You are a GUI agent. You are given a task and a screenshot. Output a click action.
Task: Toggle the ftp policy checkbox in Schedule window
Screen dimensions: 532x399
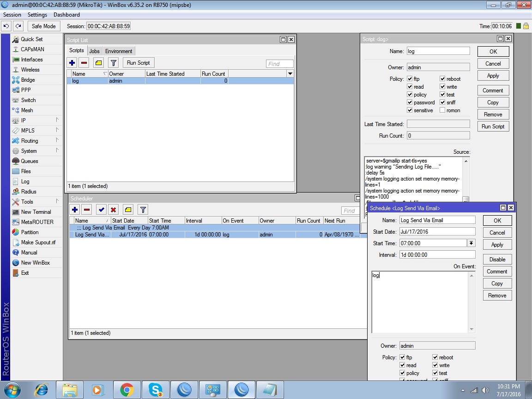coord(402,357)
